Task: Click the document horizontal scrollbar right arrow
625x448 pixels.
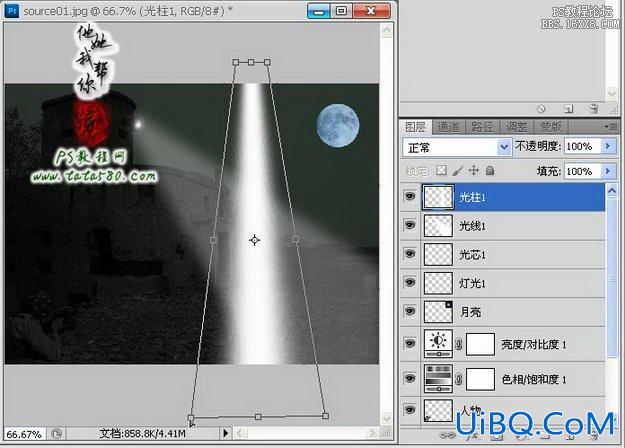Action: pyautogui.click(x=373, y=433)
